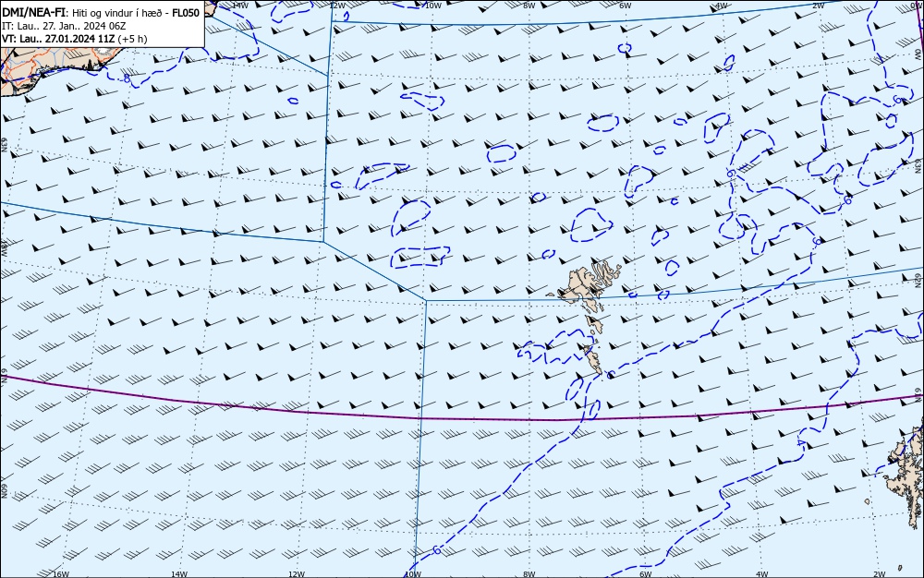Click the "-4" isotherm contour label
This screenshot has height=578, width=924.
[800, 442]
